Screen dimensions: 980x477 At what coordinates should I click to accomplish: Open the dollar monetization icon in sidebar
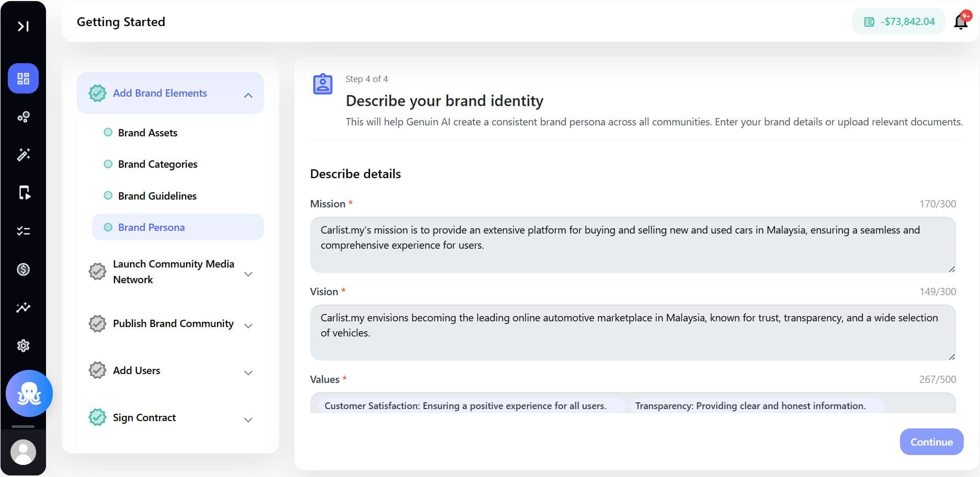coord(23,269)
